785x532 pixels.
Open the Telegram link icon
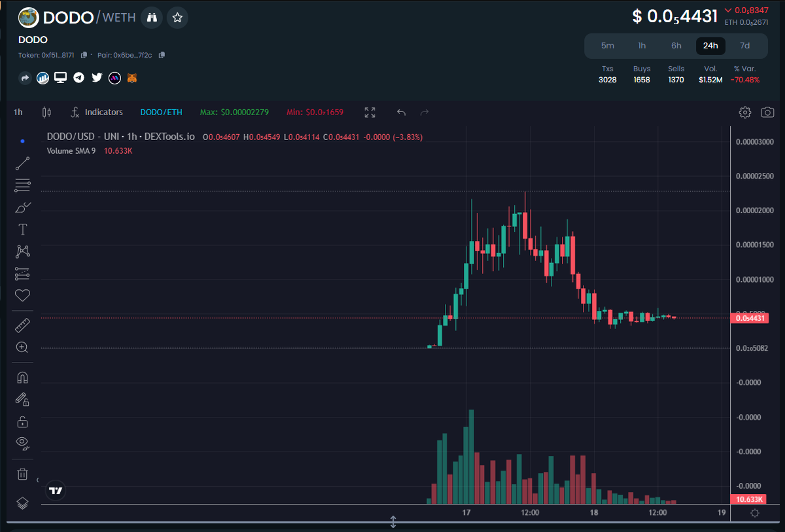78,78
